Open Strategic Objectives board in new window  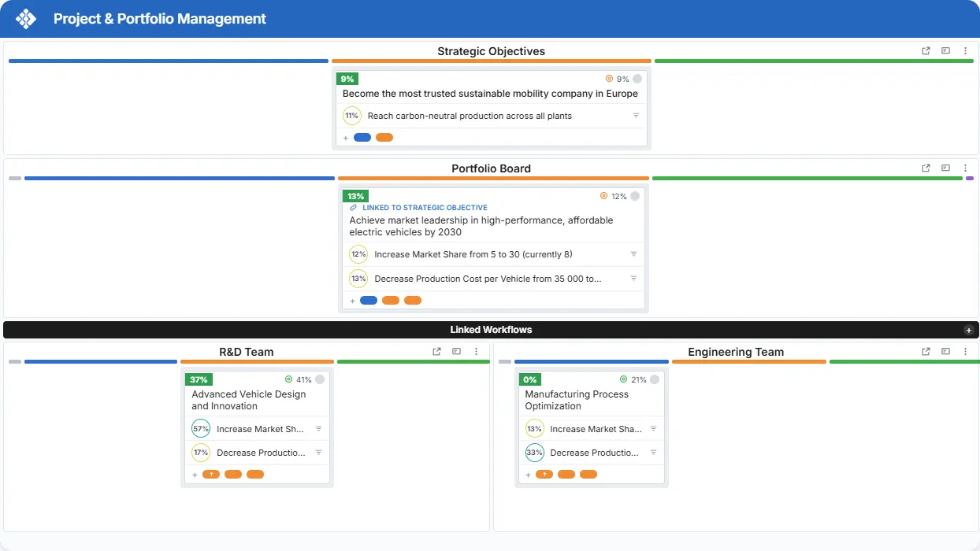click(x=926, y=51)
